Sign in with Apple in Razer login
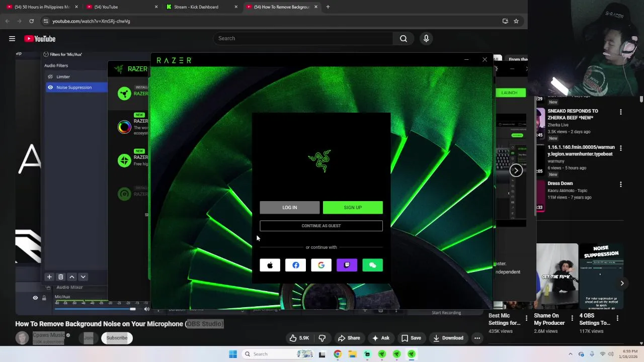Viewport: 644px width, 362px height. click(x=270, y=265)
